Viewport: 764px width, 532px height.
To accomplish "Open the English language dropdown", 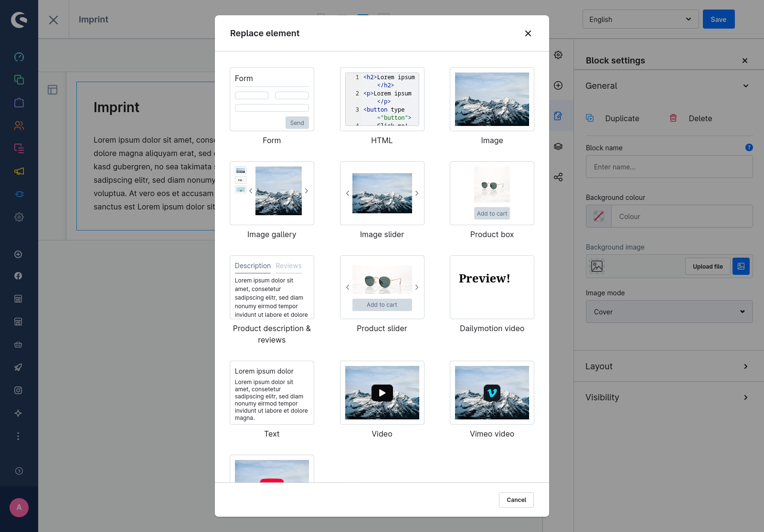I will [x=641, y=20].
